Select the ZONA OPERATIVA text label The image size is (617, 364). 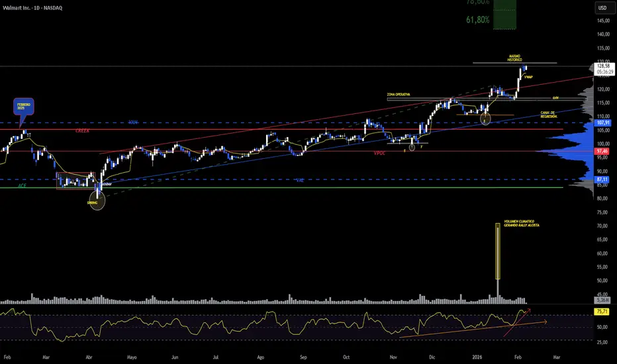(399, 95)
